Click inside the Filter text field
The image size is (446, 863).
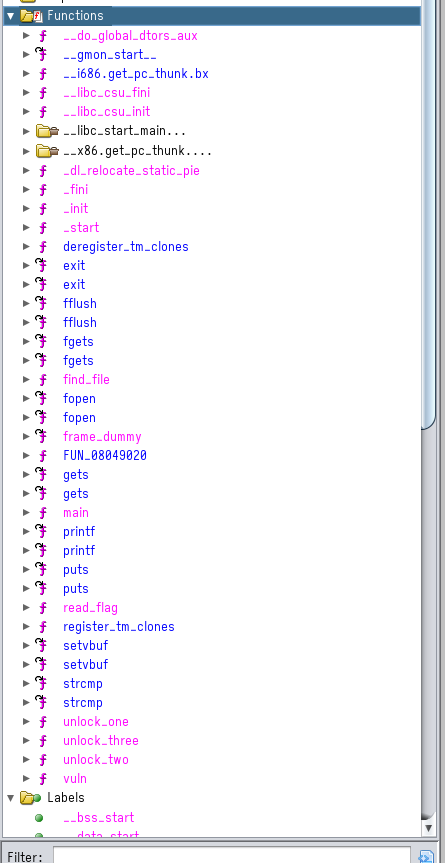coord(232,856)
